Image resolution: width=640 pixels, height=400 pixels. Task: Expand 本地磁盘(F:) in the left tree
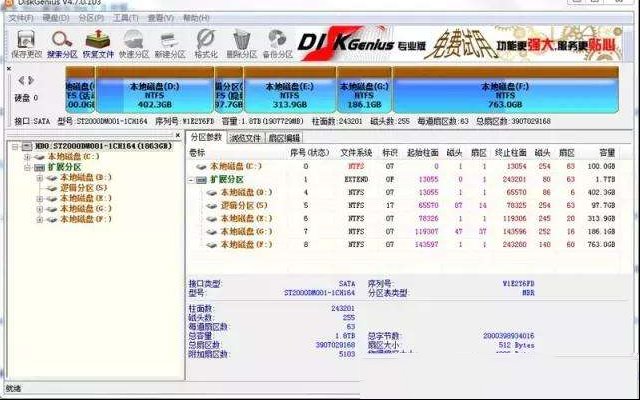click(40, 220)
